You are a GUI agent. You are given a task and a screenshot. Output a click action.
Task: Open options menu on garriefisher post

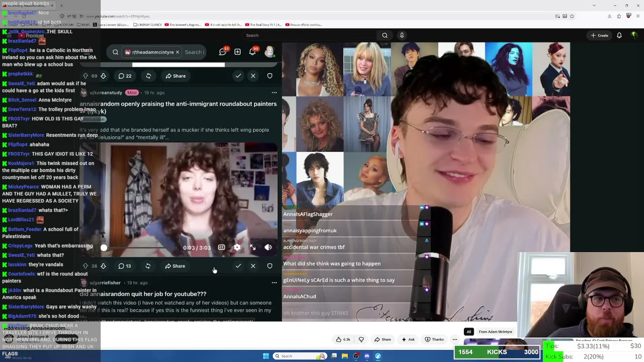pos(274,283)
